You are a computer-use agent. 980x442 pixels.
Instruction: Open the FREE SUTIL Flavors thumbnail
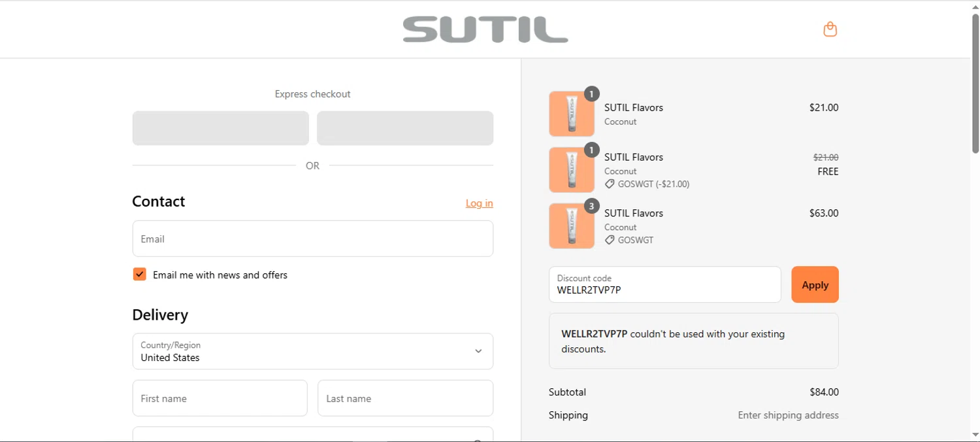pos(572,170)
